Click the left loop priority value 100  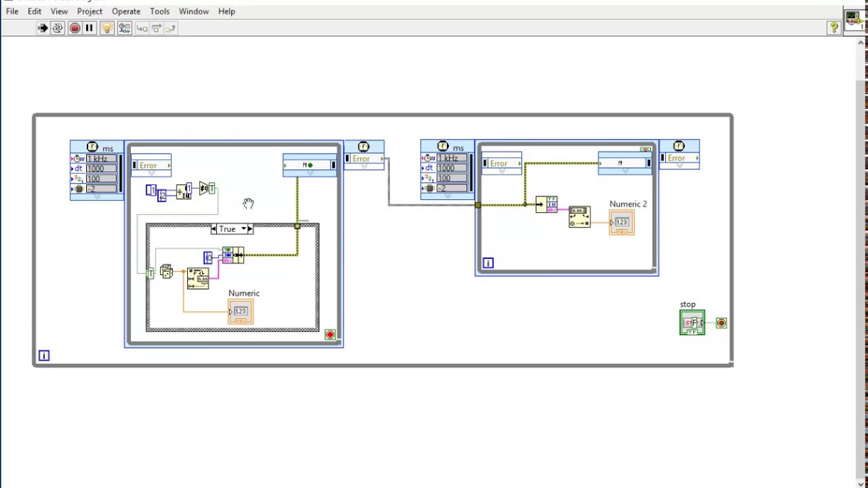(100, 178)
